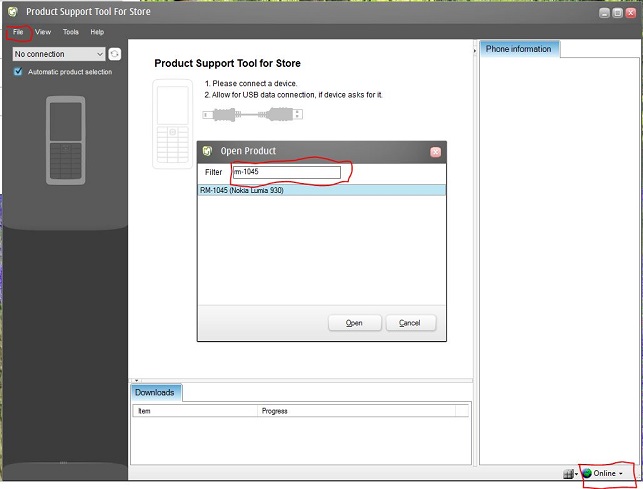Switch to the Phone information tab

[518, 49]
